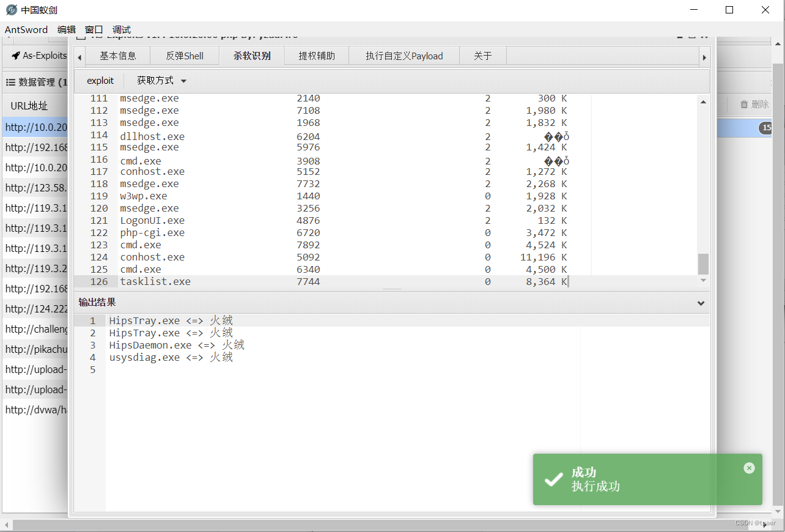
Task: Click the blue badge showing 15
Action: click(765, 128)
